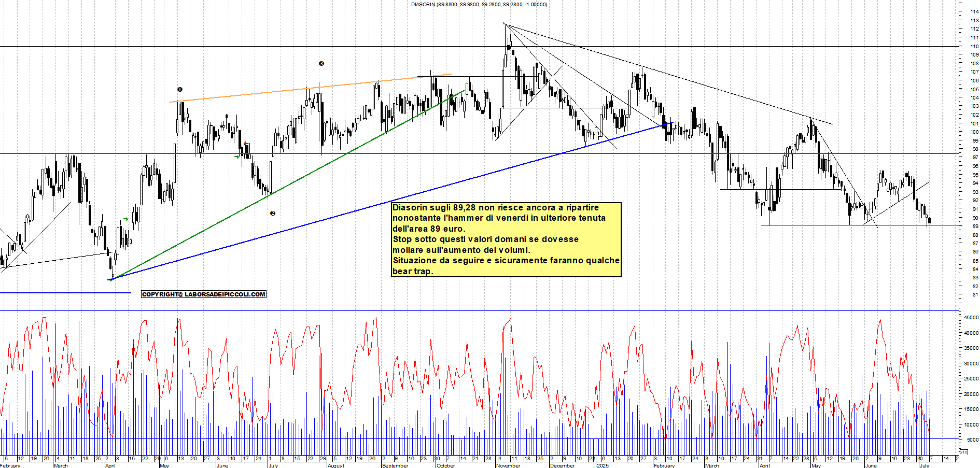Click the August month label on the time axis

click(x=336, y=465)
